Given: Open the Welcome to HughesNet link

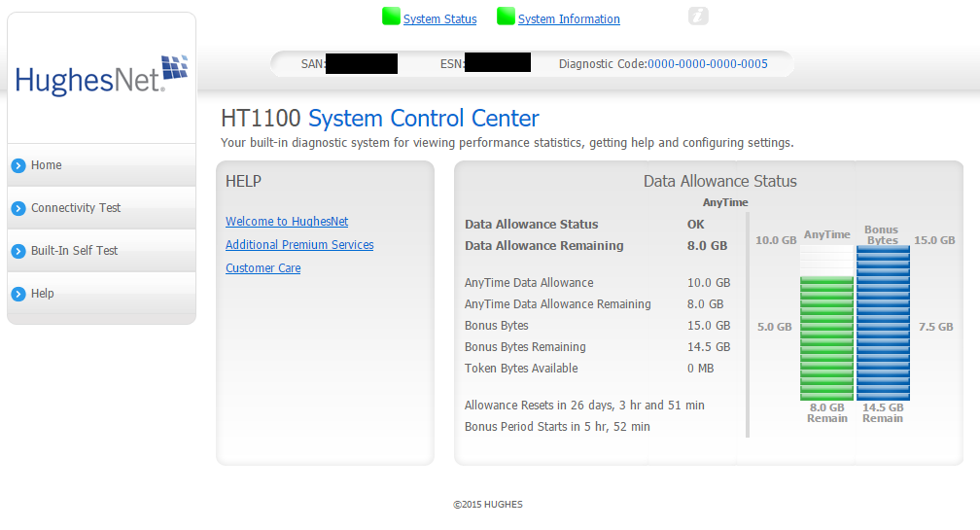Looking at the screenshot, I should coord(287,222).
